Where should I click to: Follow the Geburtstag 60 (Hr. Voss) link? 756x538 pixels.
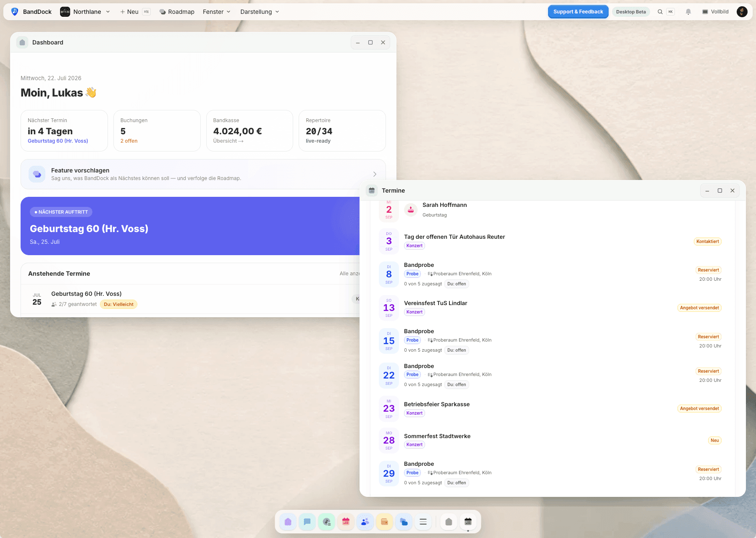(58, 141)
